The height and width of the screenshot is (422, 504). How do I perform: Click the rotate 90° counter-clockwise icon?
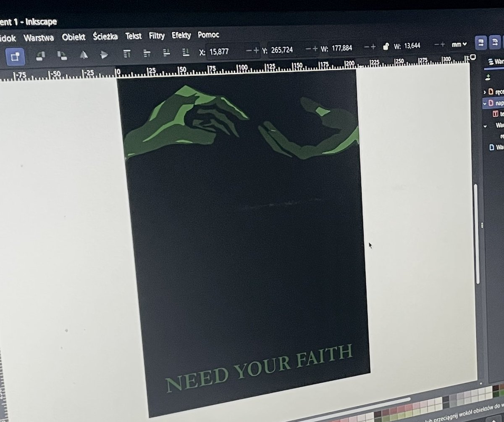41,55
